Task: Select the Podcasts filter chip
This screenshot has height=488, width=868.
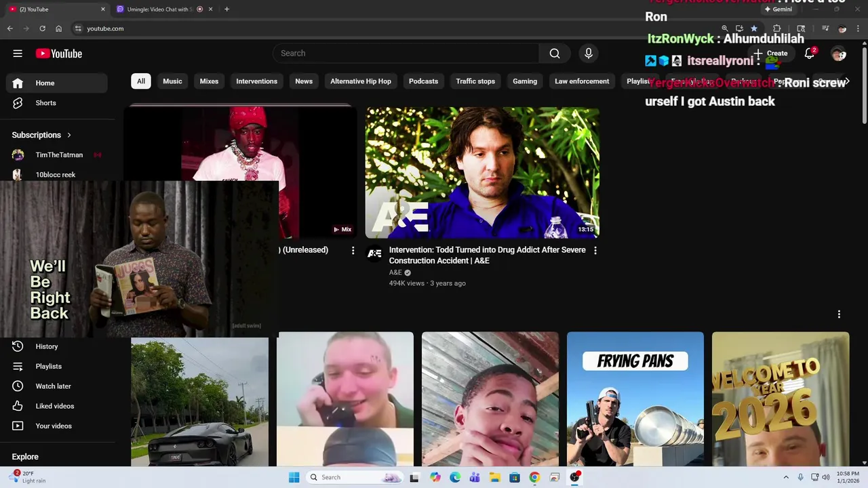Action: pyautogui.click(x=423, y=81)
